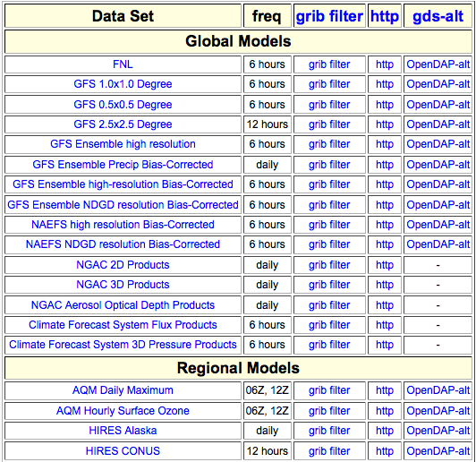Open http link for NGAC 3D Products
Viewport: 476px width, 462px height.
(385, 285)
